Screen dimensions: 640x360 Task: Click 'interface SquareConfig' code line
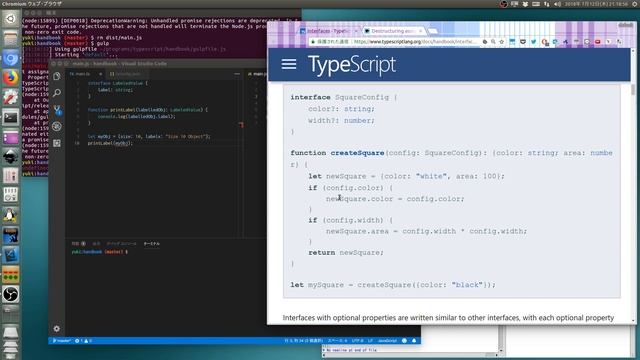click(x=344, y=97)
